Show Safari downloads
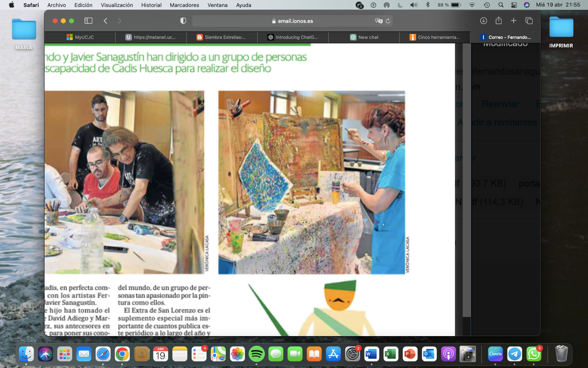588x368 pixels. (483, 21)
